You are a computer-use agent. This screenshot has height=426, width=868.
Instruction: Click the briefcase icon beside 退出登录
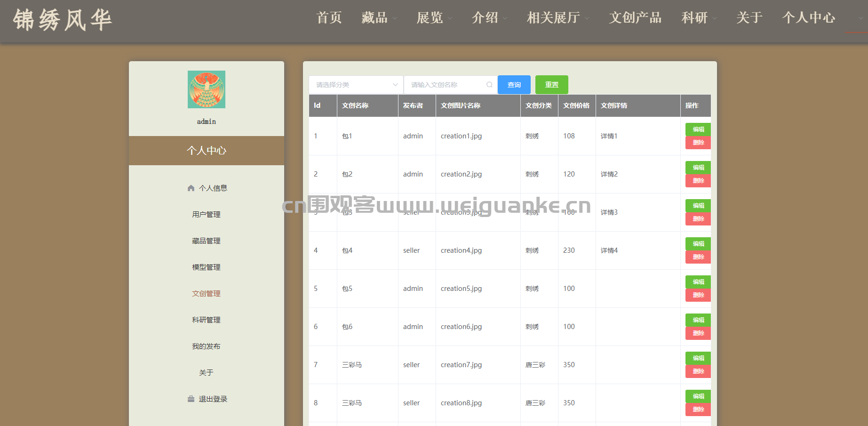tap(191, 399)
